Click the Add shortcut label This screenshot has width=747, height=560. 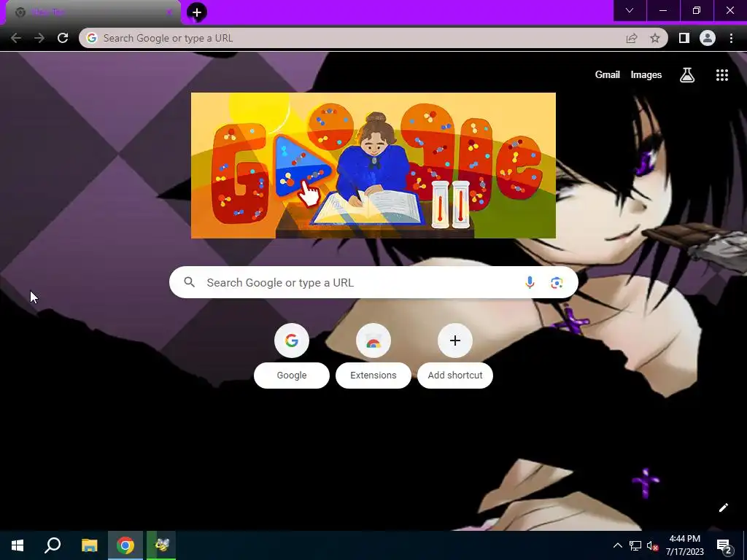point(455,376)
